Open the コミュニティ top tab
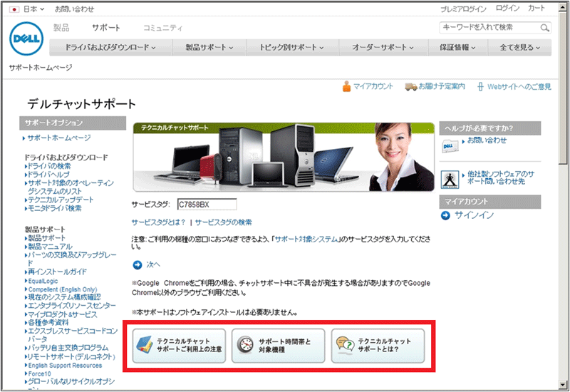This screenshot has width=570, height=392. 163,28
